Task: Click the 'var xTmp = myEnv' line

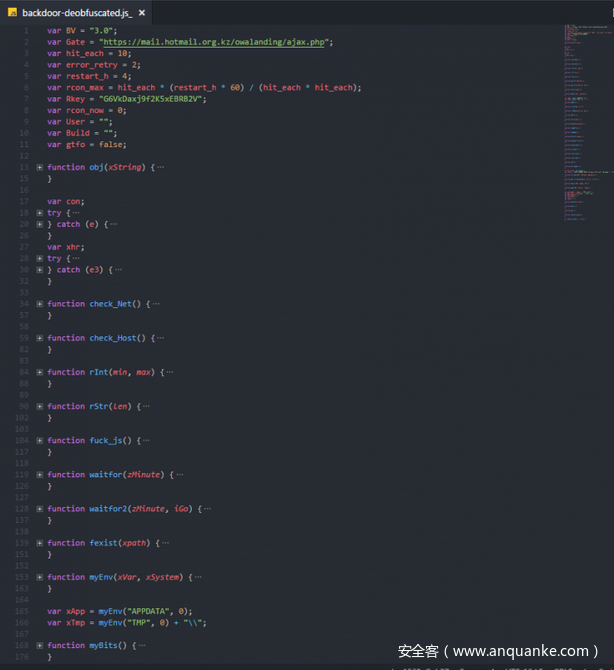Action: (x=126, y=623)
